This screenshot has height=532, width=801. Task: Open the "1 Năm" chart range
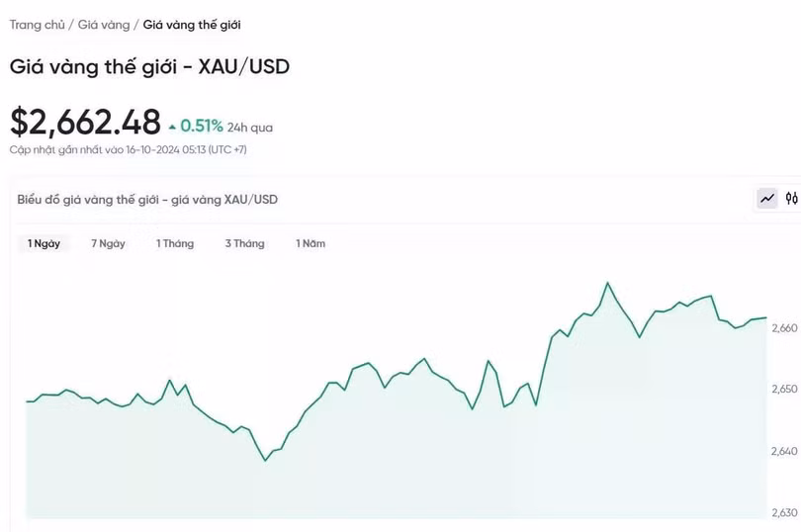pos(311,243)
